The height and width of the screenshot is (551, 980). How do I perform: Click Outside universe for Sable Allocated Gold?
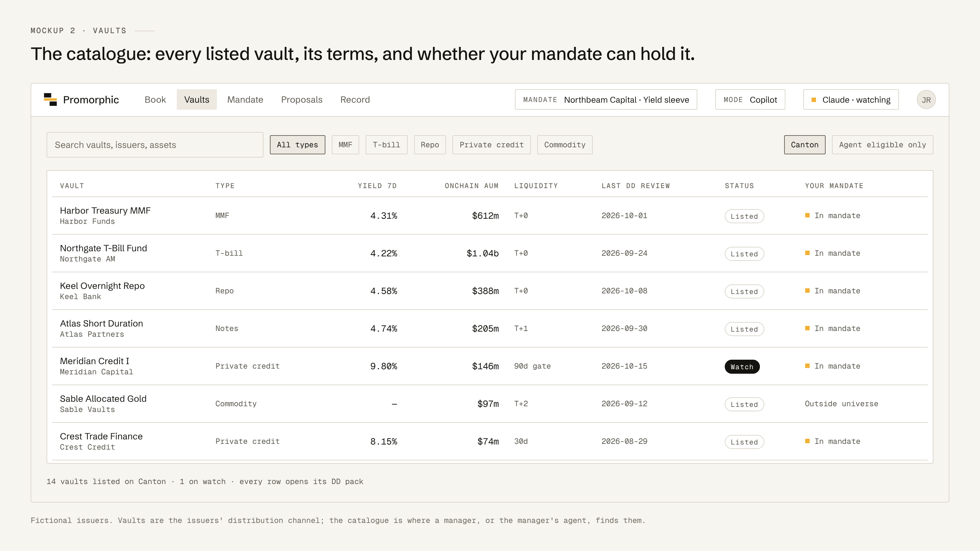point(841,404)
